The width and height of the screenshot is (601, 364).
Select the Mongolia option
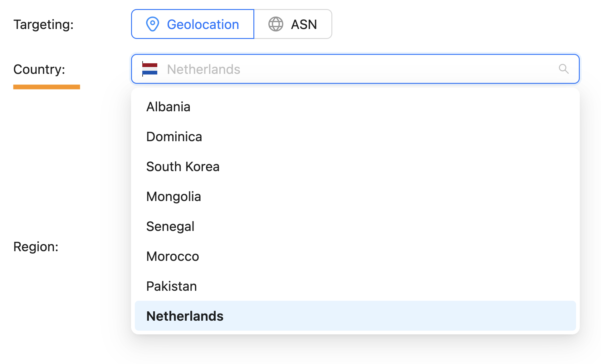(173, 197)
